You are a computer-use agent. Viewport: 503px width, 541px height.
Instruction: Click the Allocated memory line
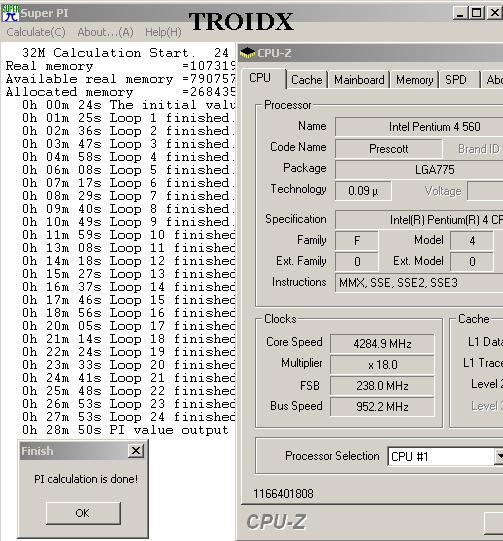point(120,92)
